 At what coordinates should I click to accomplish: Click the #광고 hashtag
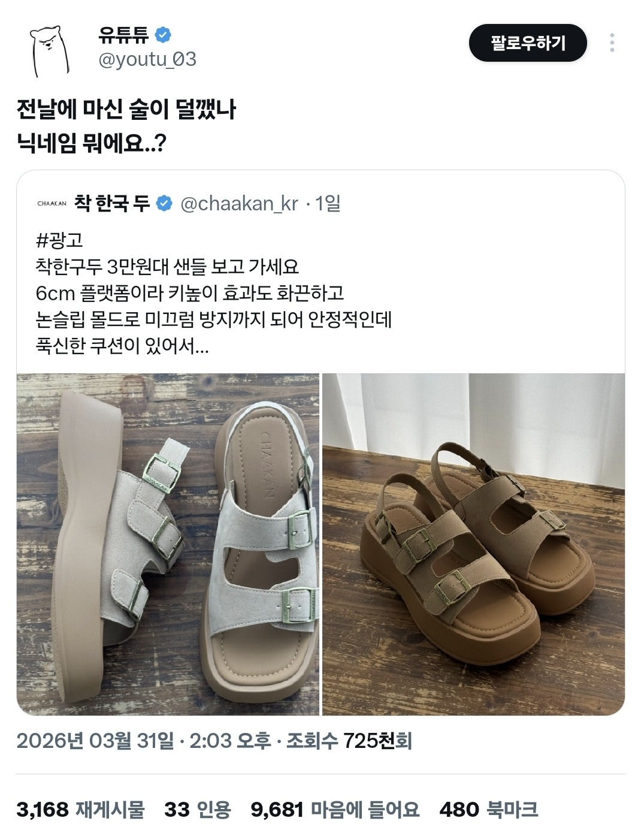tap(59, 240)
